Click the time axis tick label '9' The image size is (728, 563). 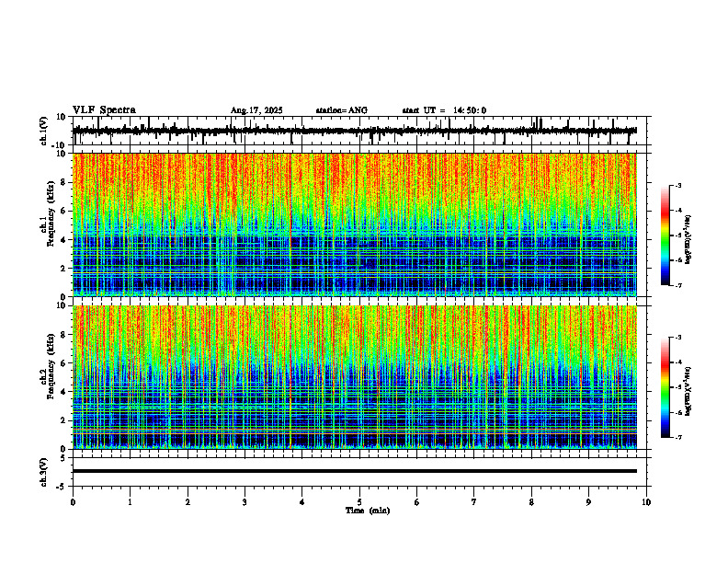point(588,502)
